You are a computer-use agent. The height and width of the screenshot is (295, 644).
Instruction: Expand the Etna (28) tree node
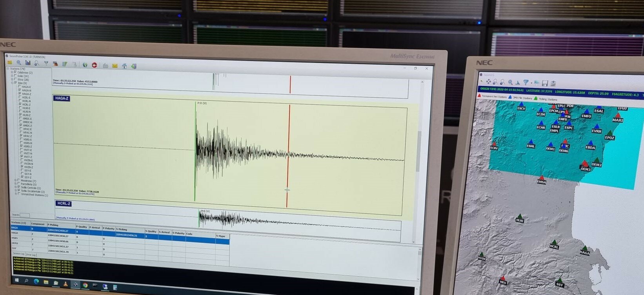[12, 79]
